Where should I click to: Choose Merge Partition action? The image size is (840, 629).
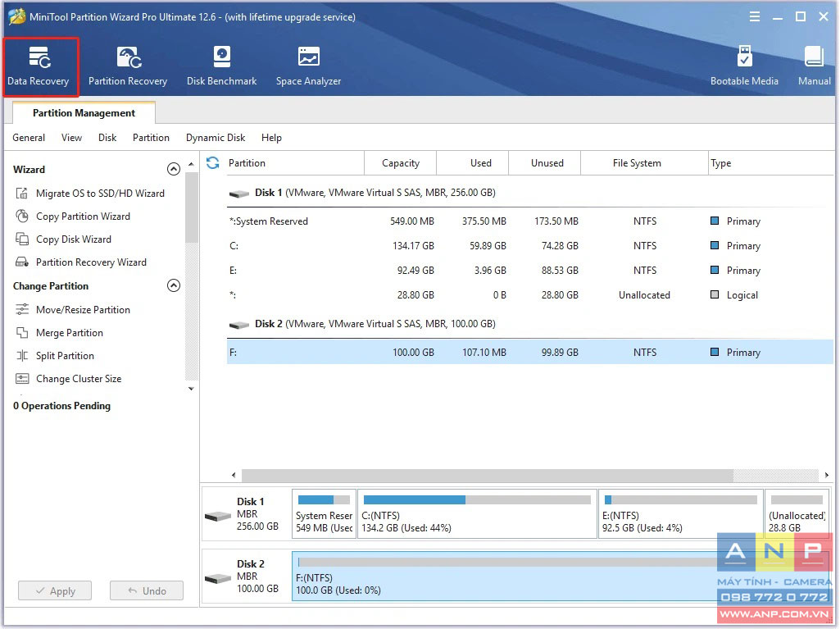(70, 332)
